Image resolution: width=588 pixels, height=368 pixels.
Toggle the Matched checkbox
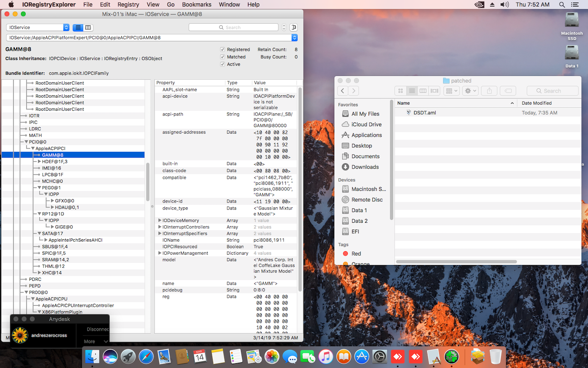(223, 57)
